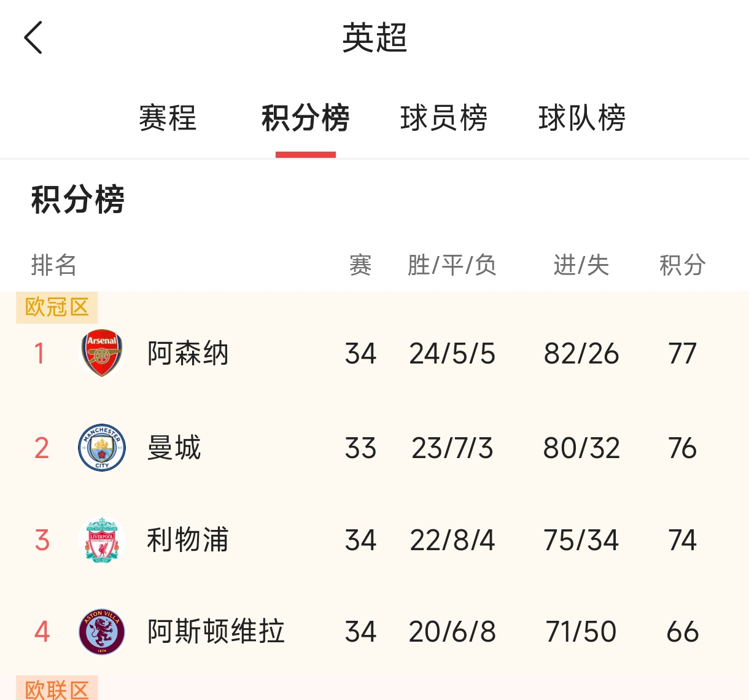Screen dimensions: 749x700
Task: Open 阿森纳 team name link
Action: (x=188, y=354)
